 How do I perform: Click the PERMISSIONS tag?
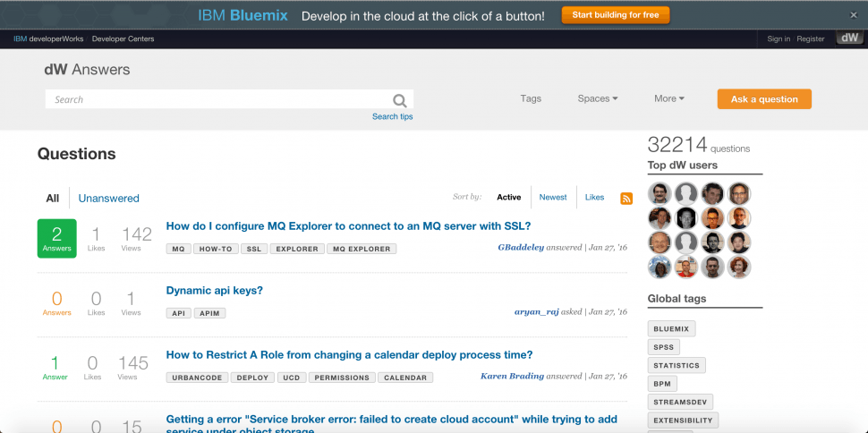(x=342, y=378)
